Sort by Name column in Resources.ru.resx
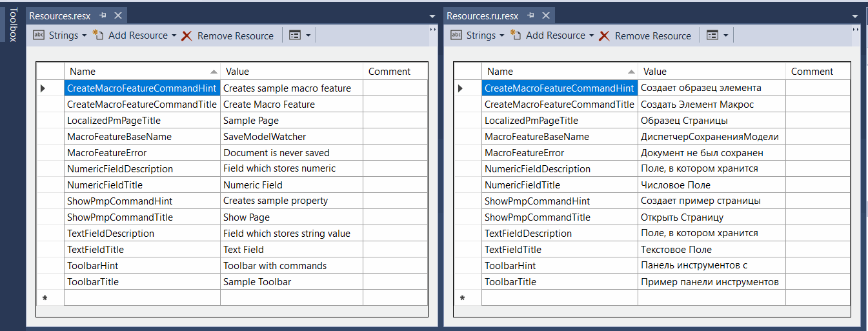868x331 pixels. pos(560,72)
